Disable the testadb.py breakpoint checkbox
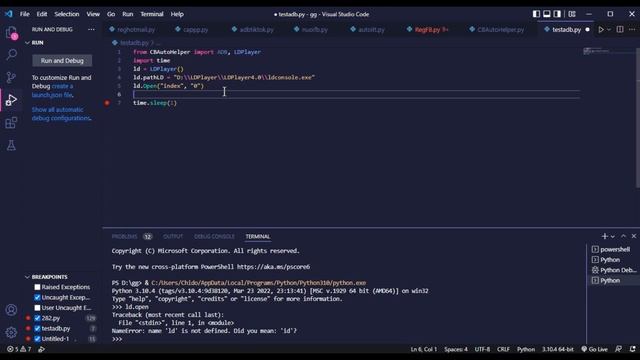Viewport: 640px width, 360px height. coord(38,329)
